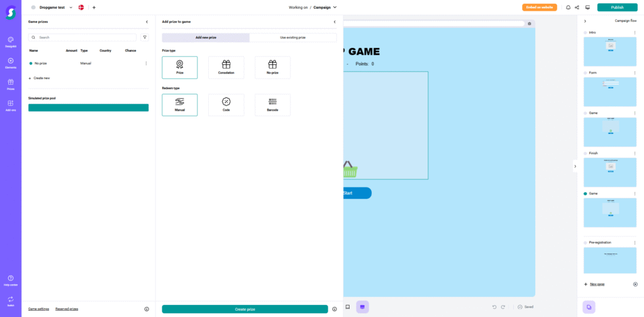Select the Prize prize type
This screenshot has width=644, height=317.
click(179, 67)
